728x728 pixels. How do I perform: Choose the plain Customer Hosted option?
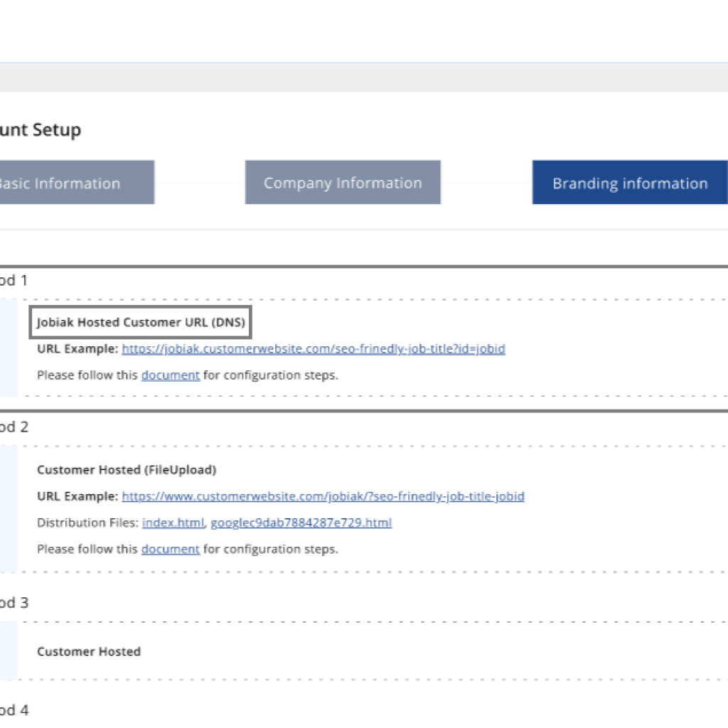tap(89, 651)
